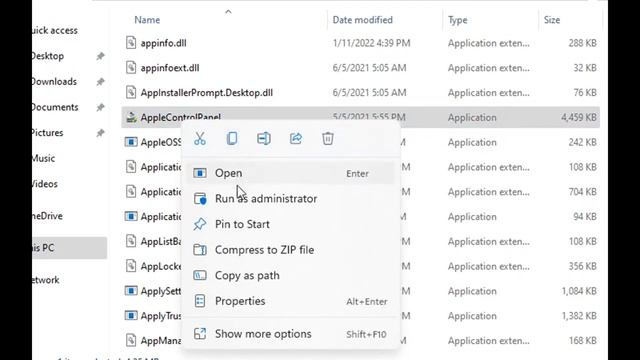Screen dimensions: 640x360
Task: Click the Delete trash icon in the context menu
Action: (x=328, y=139)
